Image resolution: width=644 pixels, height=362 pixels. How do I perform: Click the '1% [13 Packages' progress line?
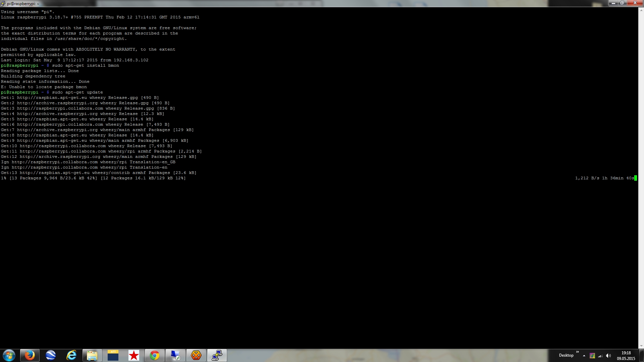click(93, 178)
